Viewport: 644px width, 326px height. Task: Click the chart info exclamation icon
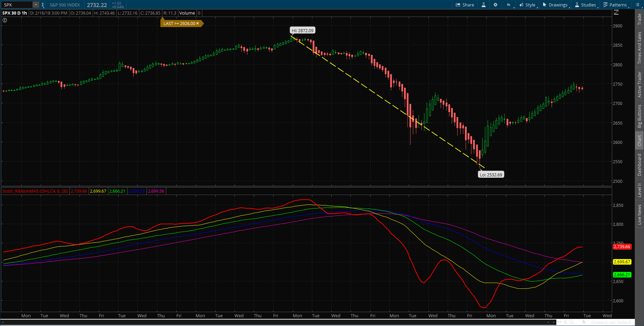point(5,20)
